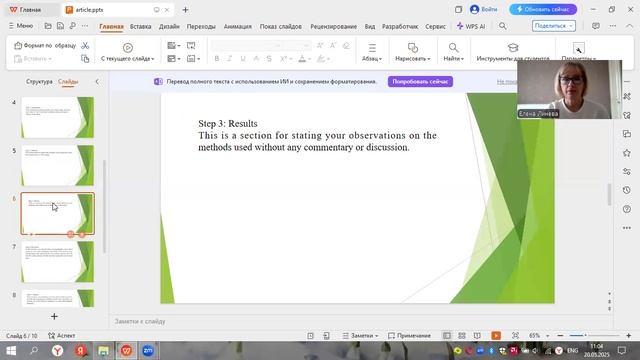
Task: Click the Cut scissors icon
Action: [x=85, y=45]
